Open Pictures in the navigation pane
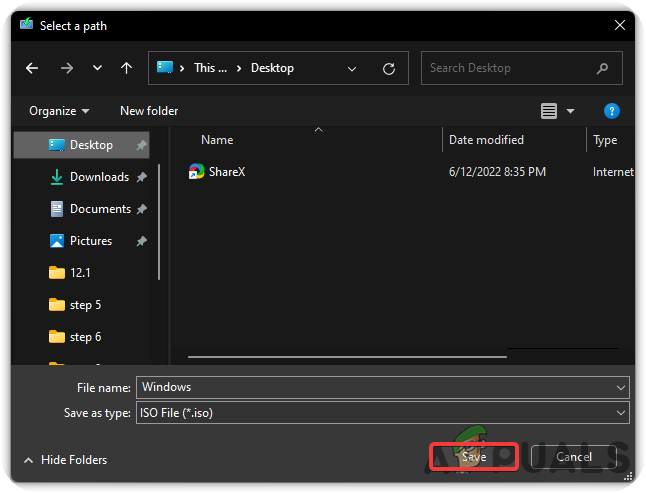The height and width of the screenshot is (493, 646). pos(91,241)
